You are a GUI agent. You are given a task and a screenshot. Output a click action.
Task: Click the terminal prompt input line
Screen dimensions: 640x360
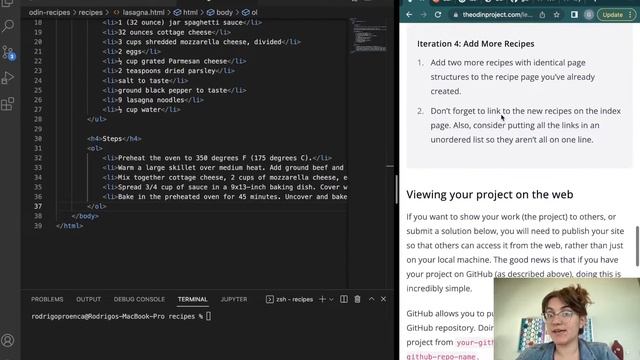(x=121, y=316)
